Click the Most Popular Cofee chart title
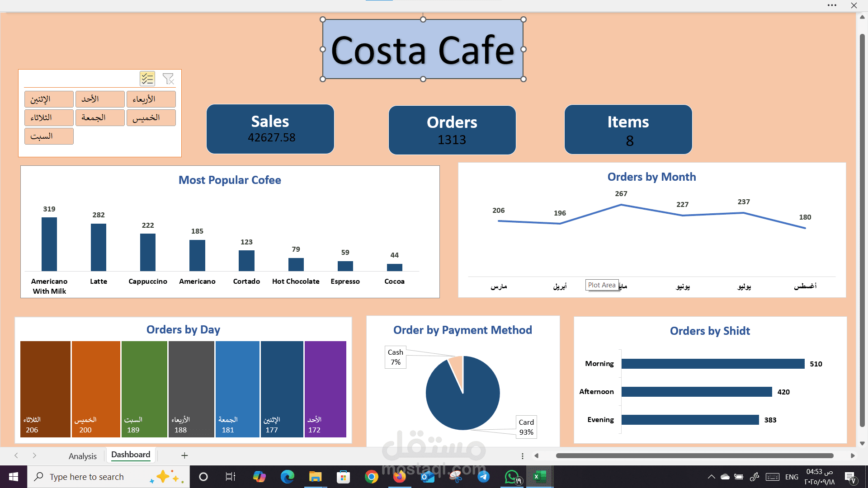Screen dimensions: 868x488 [x=230, y=180]
